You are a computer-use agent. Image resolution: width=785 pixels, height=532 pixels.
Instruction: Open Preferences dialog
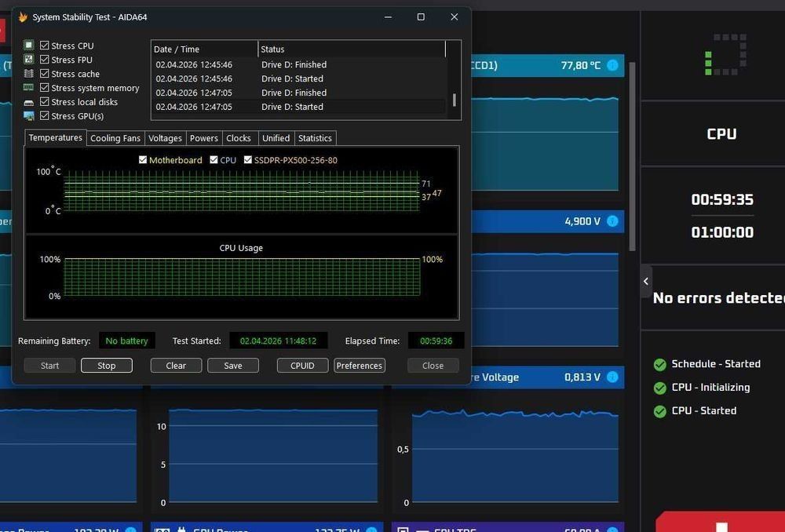tap(360, 366)
